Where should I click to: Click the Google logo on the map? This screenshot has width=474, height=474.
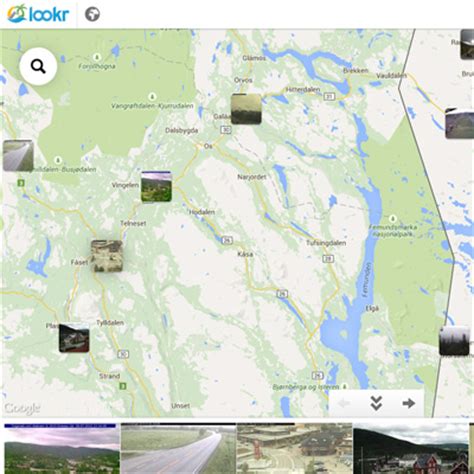(22, 408)
